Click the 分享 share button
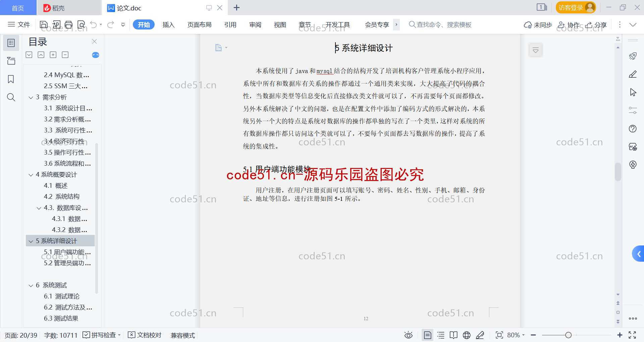 coord(596,25)
